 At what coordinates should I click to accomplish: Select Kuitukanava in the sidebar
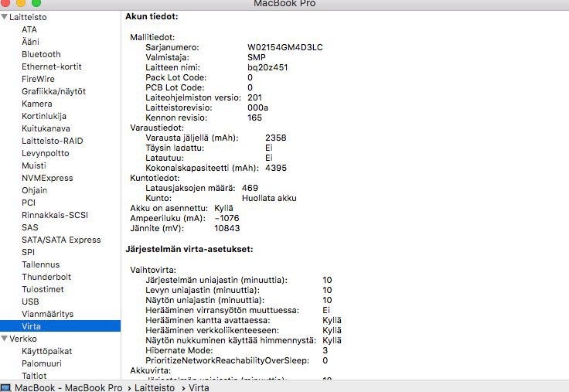point(46,128)
